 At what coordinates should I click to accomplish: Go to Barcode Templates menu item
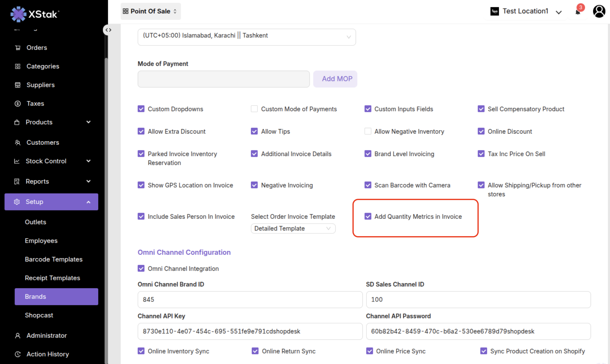[x=54, y=259]
